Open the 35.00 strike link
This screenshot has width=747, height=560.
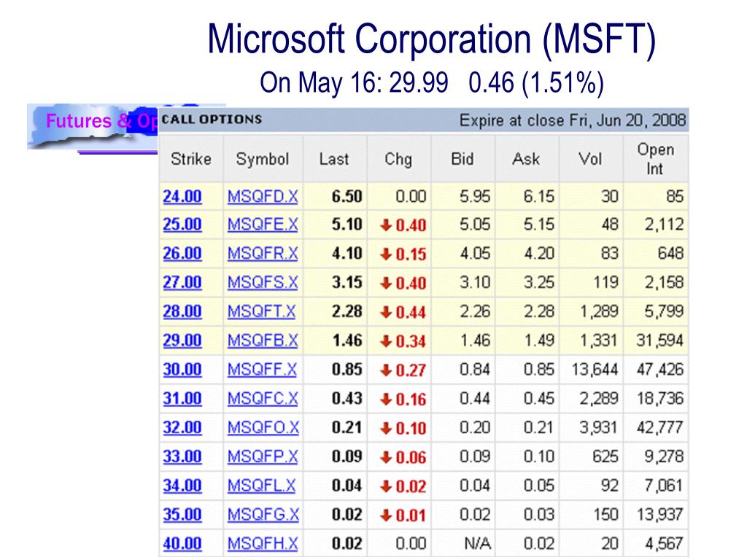pos(182,515)
